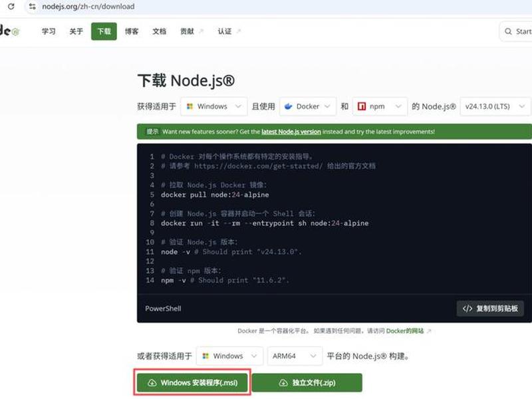Open the 学习 navigation item
The height and width of the screenshot is (399, 532).
tap(49, 31)
